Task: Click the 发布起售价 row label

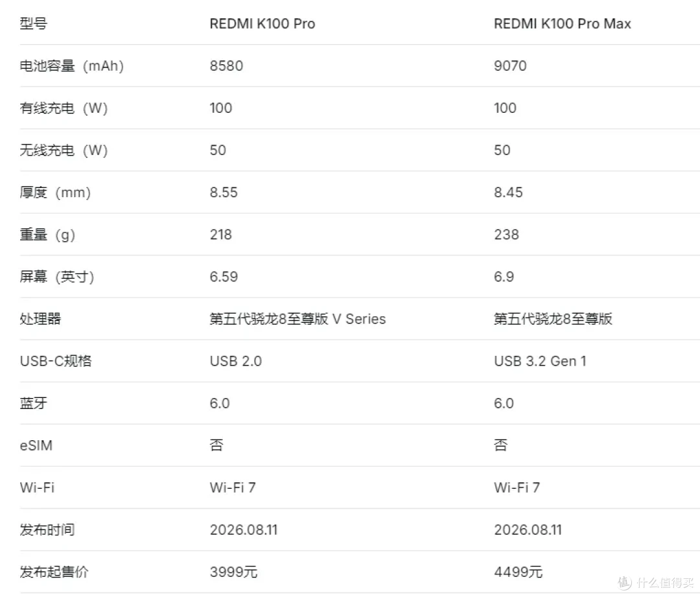Action: tap(54, 572)
